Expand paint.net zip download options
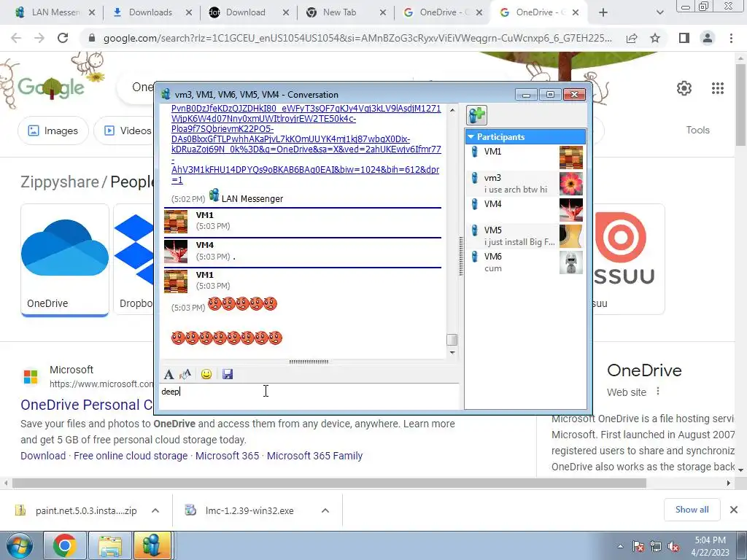This screenshot has height=560, width=747. pos(155,510)
